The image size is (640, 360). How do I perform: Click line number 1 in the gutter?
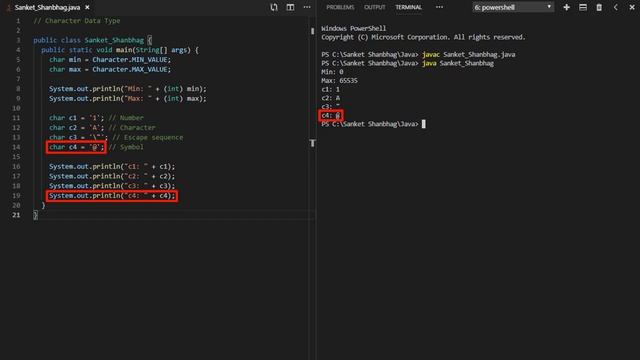tap(18, 21)
